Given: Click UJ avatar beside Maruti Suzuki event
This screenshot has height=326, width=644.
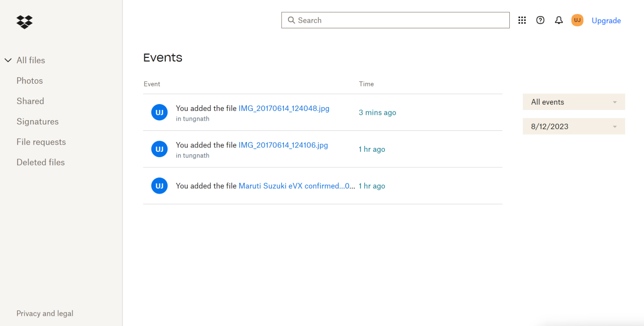Looking at the screenshot, I should [x=159, y=186].
